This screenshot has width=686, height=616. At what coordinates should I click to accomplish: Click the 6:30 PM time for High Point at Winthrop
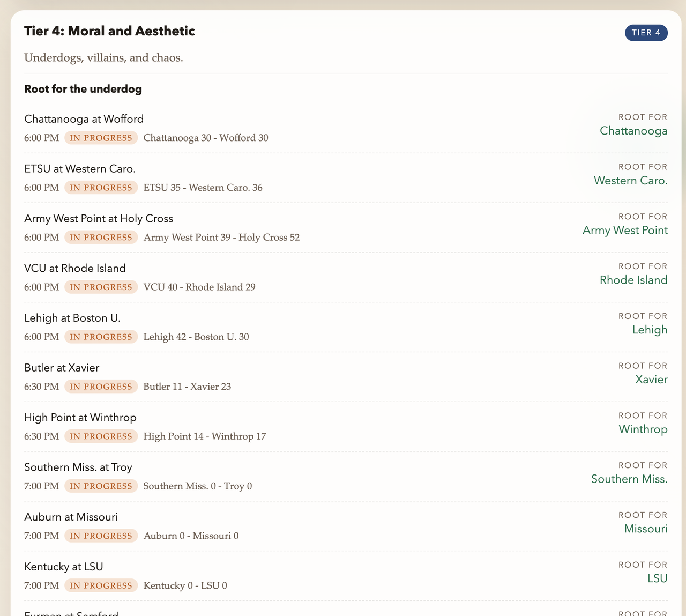click(x=41, y=437)
